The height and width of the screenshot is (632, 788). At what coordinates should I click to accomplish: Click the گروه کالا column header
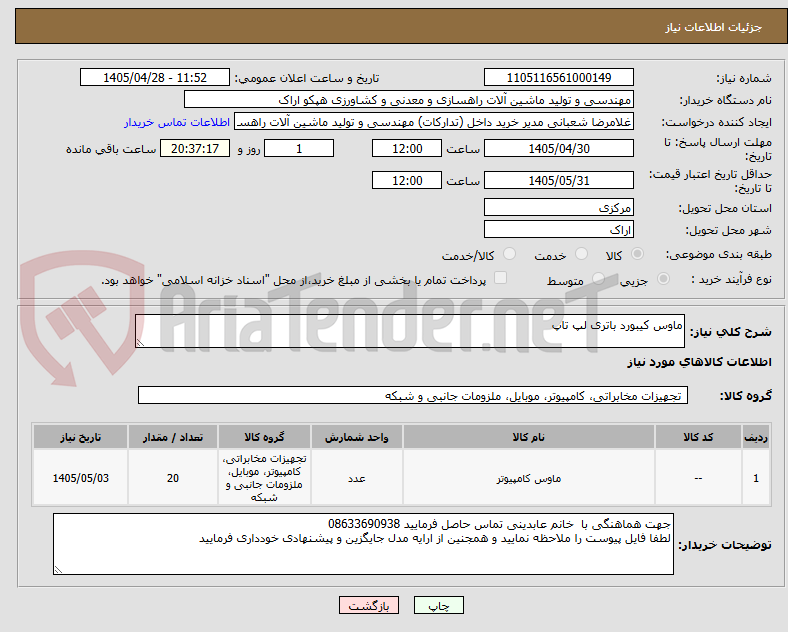point(264,437)
